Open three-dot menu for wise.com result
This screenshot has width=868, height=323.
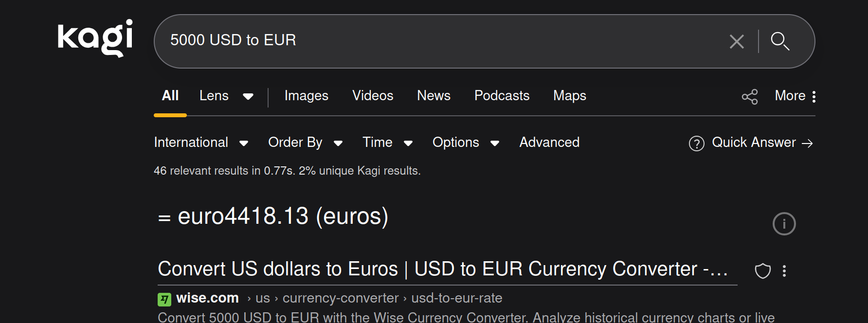(784, 271)
